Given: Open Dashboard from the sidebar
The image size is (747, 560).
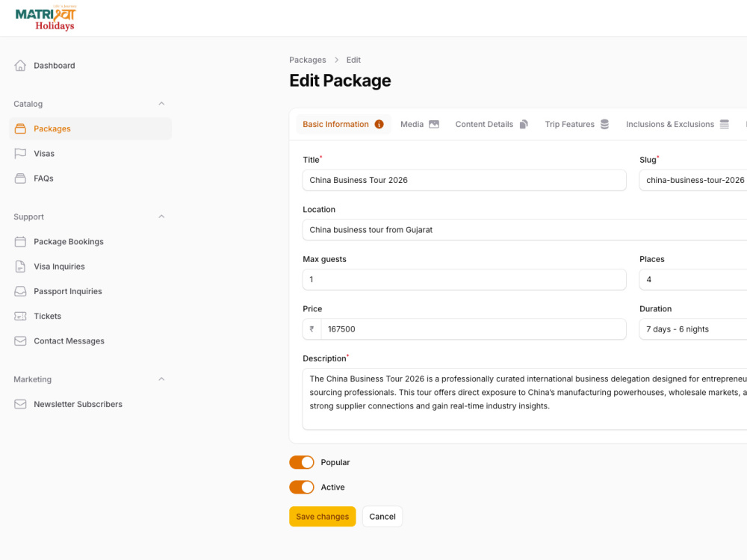Looking at the screenshot, I should [x=90, y=66].
